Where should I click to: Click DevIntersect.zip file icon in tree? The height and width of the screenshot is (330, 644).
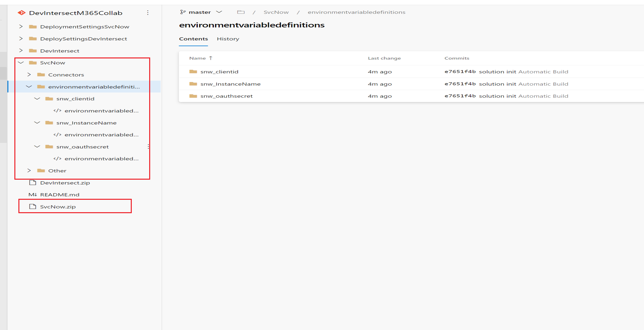pos(33,183)
